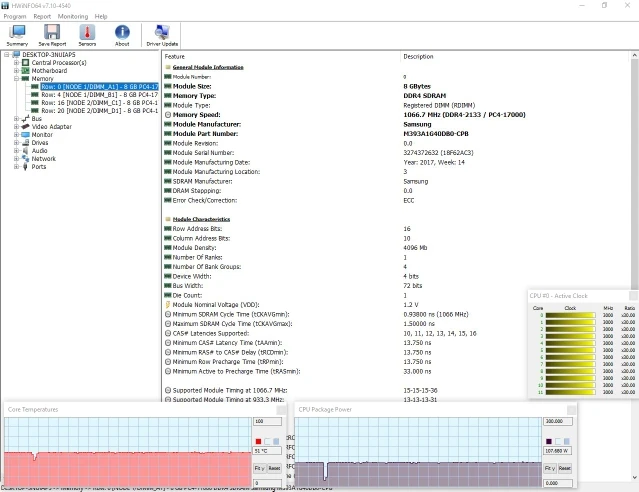The image size is (639, 492).
Task: Click the white swatch in Core Temperatures
Action: (267, 441)
